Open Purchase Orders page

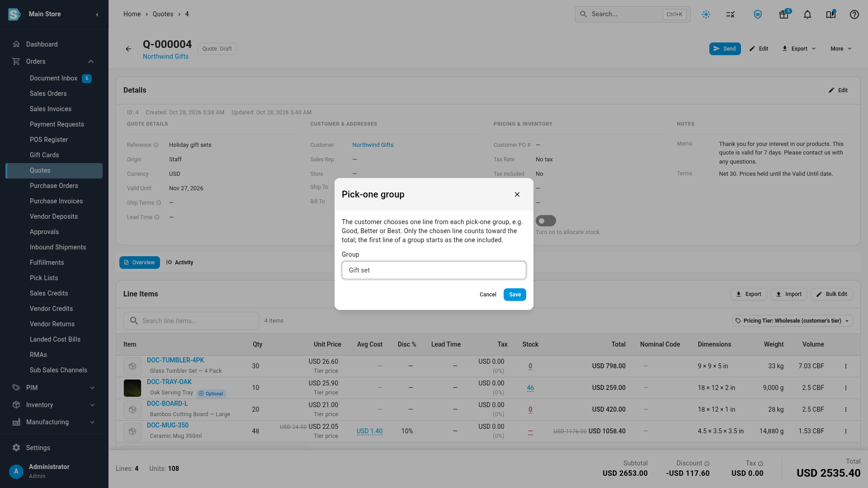click(x=54, y=186)
